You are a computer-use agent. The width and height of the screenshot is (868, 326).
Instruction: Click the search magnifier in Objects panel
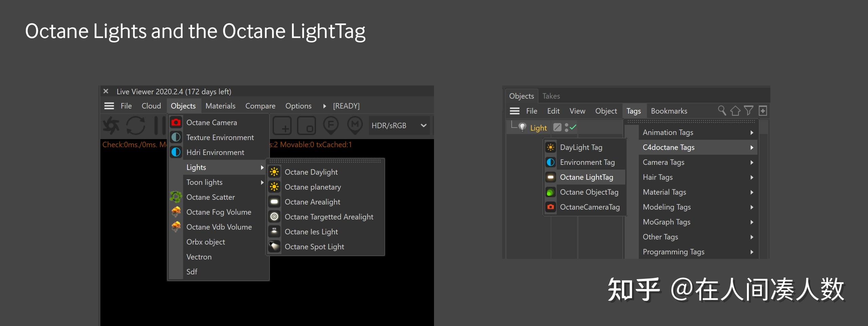click(x=722, y=111)
